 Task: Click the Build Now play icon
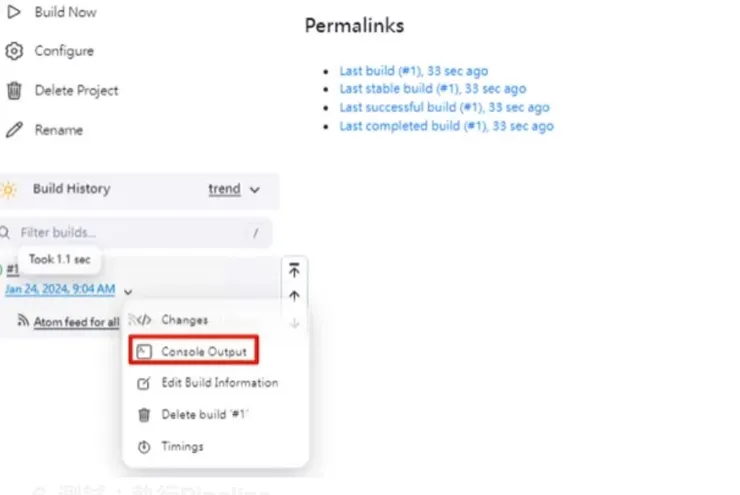coord(13,11)
